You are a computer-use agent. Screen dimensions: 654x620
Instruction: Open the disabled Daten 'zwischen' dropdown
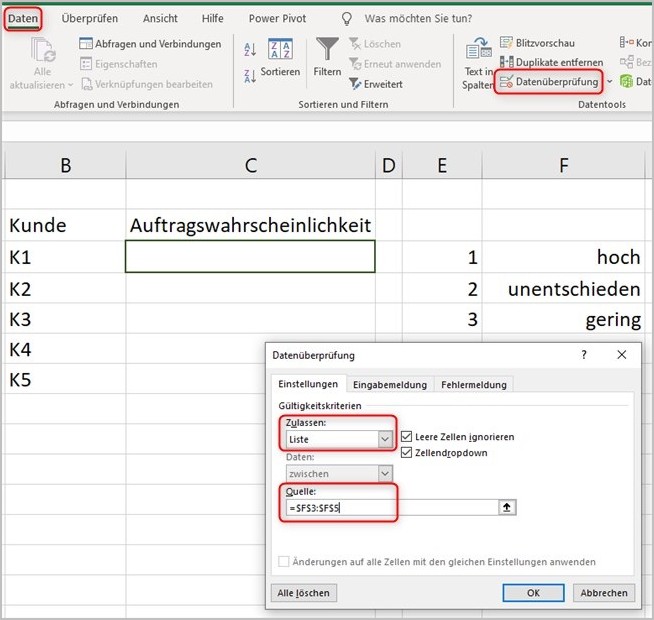click(x=339, y=474)
